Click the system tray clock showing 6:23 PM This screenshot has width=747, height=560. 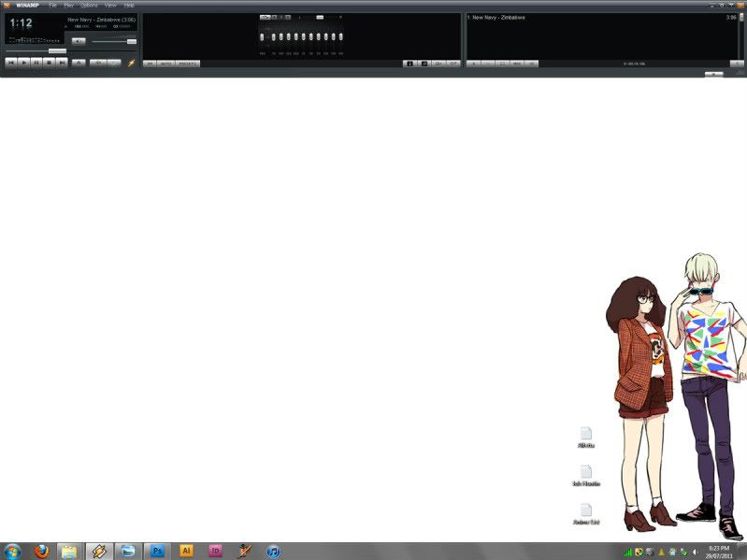[x=719, y=552]
